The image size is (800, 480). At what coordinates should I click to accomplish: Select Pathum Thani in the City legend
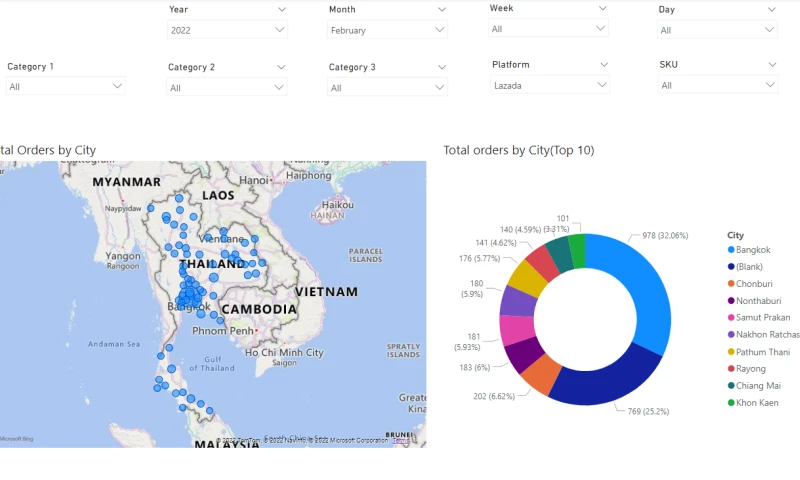(x=759, y=352)
